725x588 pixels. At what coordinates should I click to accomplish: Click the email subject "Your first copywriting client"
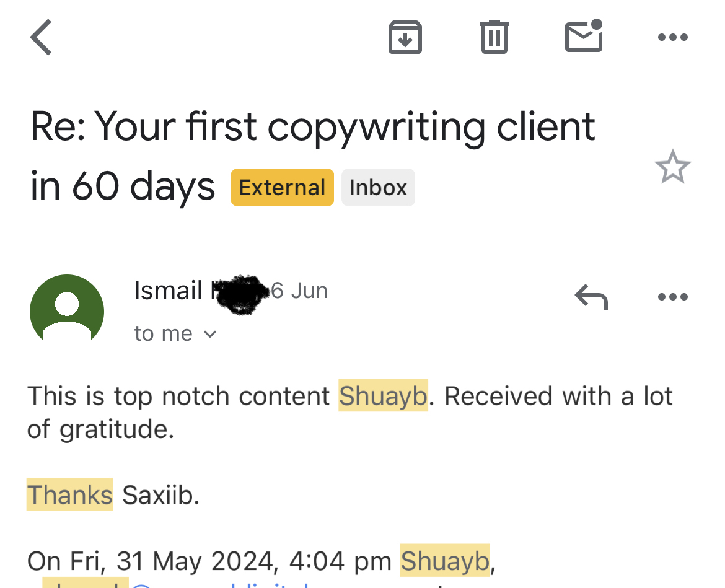[x=313, y=127]
